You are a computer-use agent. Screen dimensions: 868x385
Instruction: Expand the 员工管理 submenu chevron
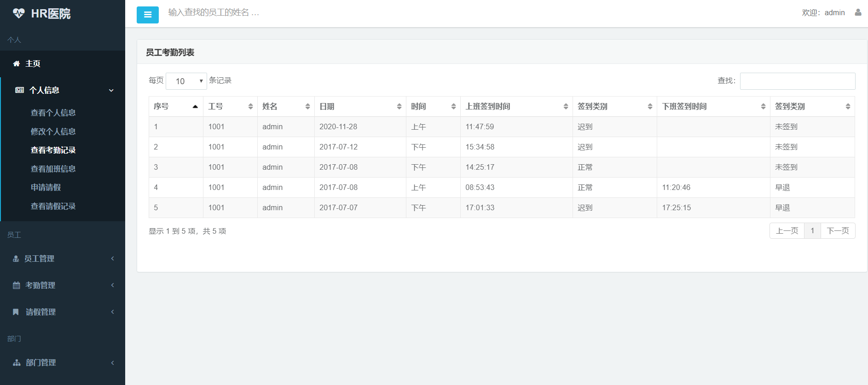[x=113, y=259]
